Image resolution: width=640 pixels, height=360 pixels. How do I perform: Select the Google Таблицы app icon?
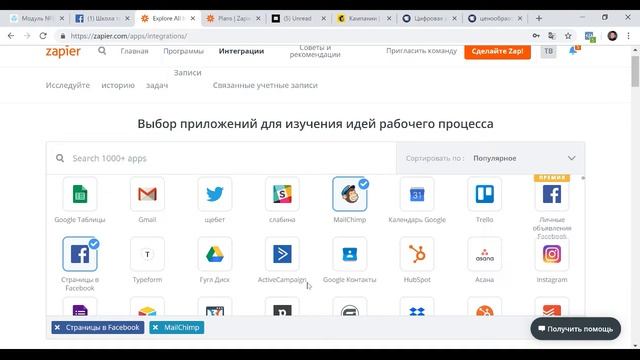coord(80,194)
